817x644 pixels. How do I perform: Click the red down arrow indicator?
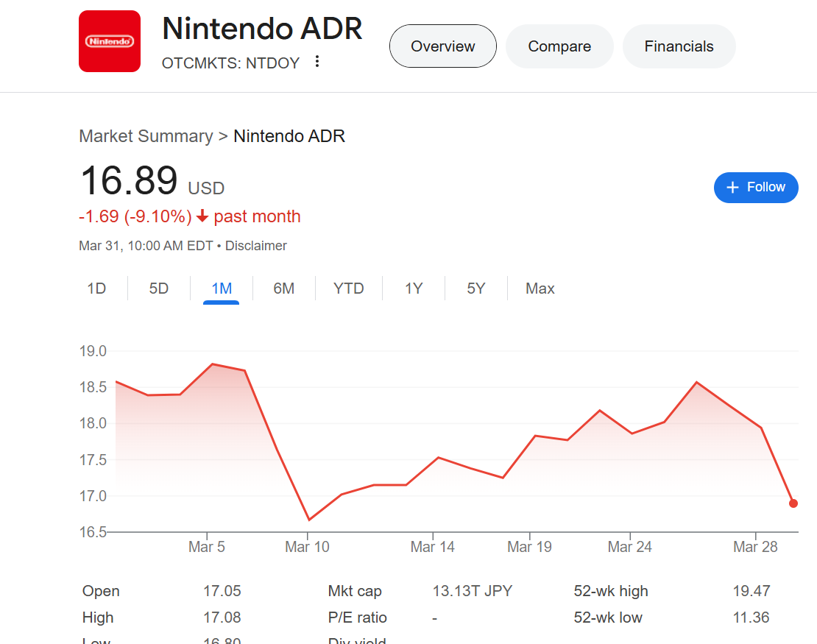[202, 217]
